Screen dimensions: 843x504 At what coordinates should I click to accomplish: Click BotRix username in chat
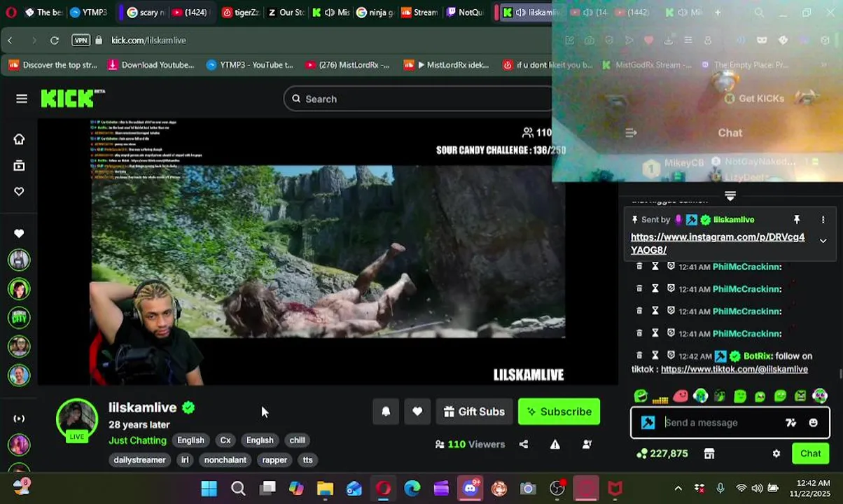tap(758, 356)
